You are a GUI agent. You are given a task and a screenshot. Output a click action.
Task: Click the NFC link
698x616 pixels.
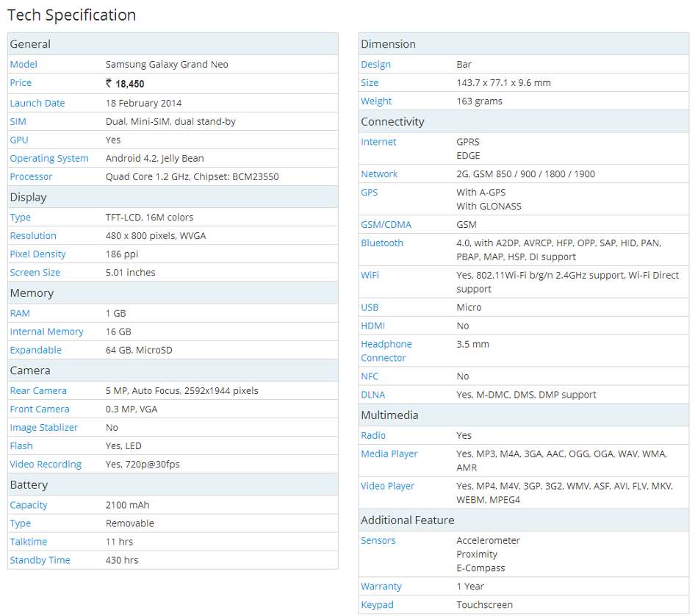point(370,376)
